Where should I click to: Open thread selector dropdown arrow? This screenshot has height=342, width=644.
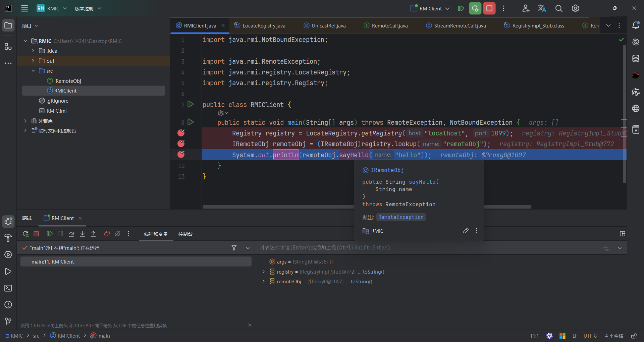pos(248,248)
